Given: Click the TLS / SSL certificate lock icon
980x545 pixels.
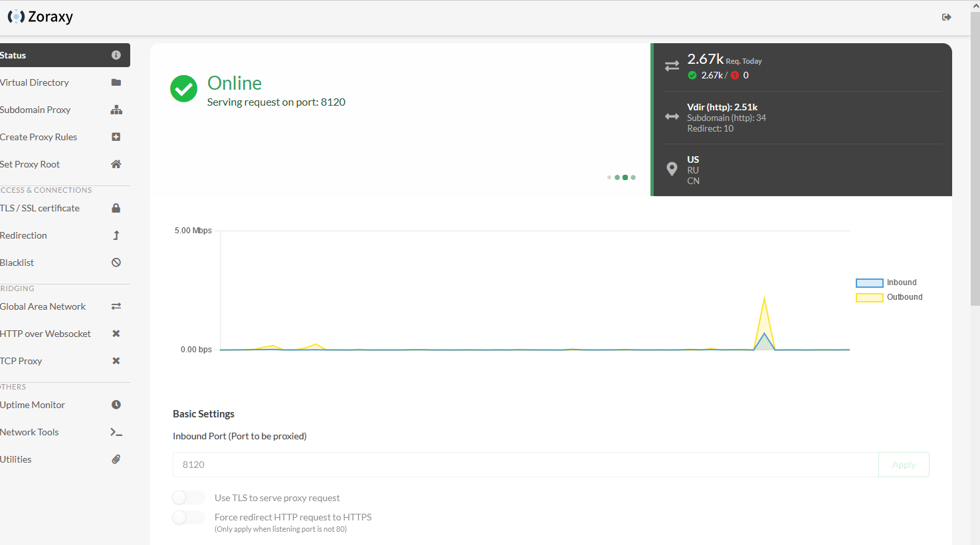Looking at the screenshot, I should pos(116,208).
